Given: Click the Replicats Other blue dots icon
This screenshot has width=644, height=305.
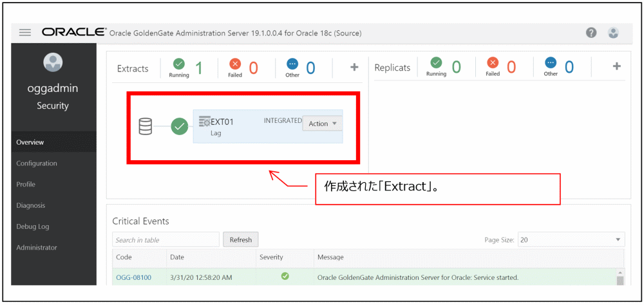Looking at the screenshot, I should pos(551,63).
